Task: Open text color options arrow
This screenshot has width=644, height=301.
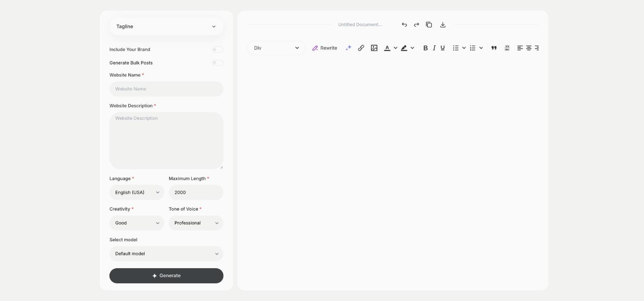Action: (x=396, y=48)
